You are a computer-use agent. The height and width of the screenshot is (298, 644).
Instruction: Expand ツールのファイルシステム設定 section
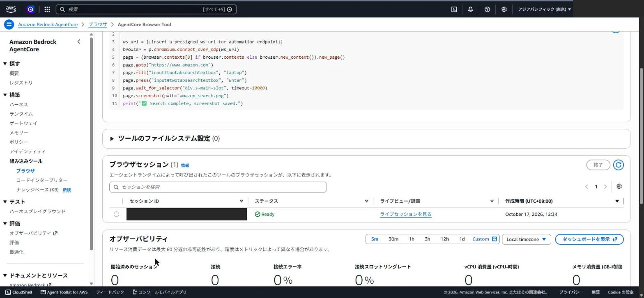pos(112,139)
